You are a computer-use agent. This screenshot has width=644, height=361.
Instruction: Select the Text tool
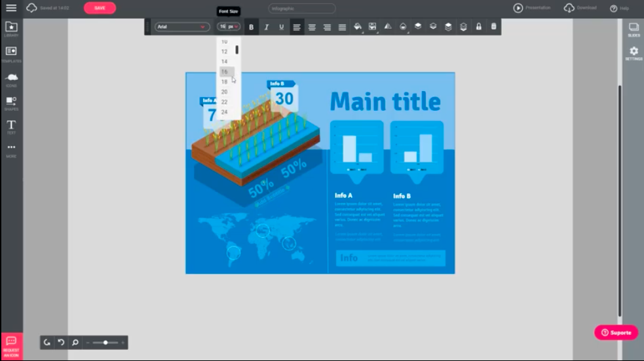tap(11, 126)
